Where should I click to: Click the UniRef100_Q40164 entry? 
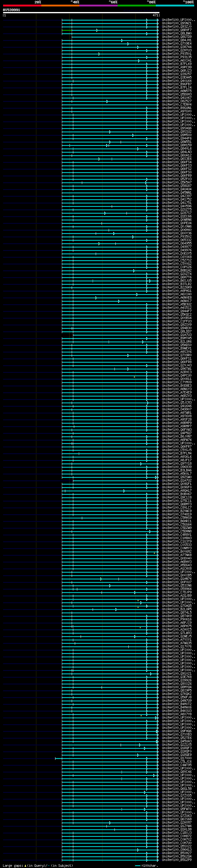(x=177, y=81)
